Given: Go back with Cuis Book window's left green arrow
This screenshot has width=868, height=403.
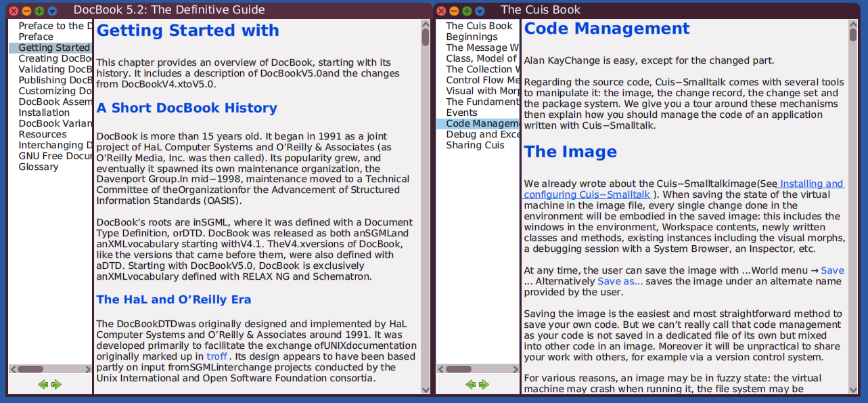Looking at the screenshot, I should 471,384.
